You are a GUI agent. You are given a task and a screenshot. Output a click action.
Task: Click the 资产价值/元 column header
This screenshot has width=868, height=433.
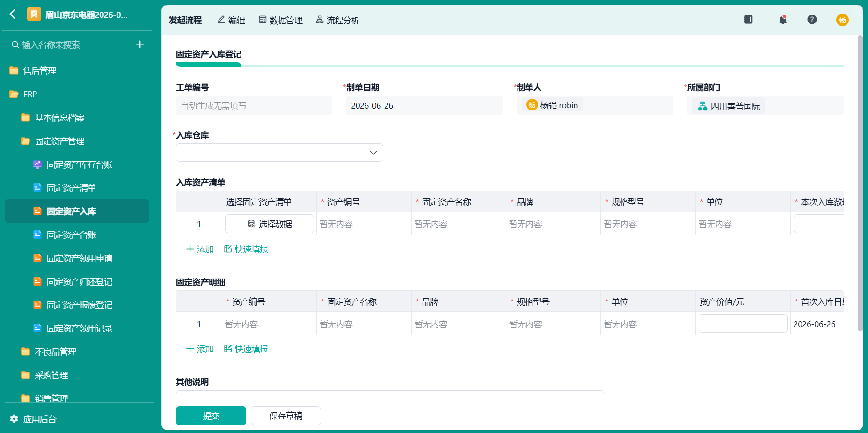(743, 301)
